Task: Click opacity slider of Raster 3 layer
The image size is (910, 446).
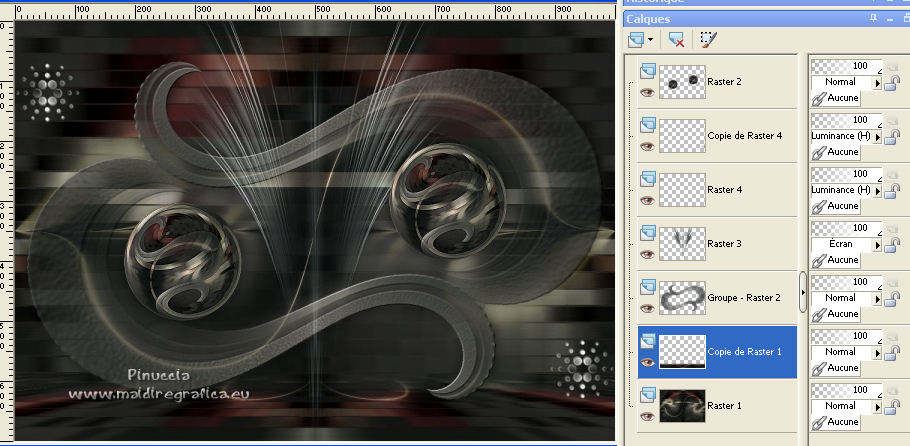Action: [x=846, y=229]
